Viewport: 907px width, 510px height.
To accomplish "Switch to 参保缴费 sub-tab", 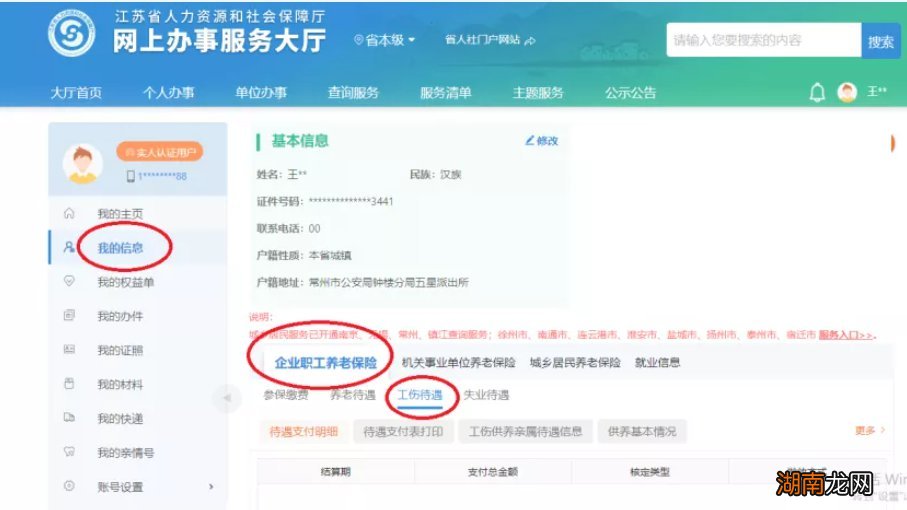I will click(x=286, y=395).
